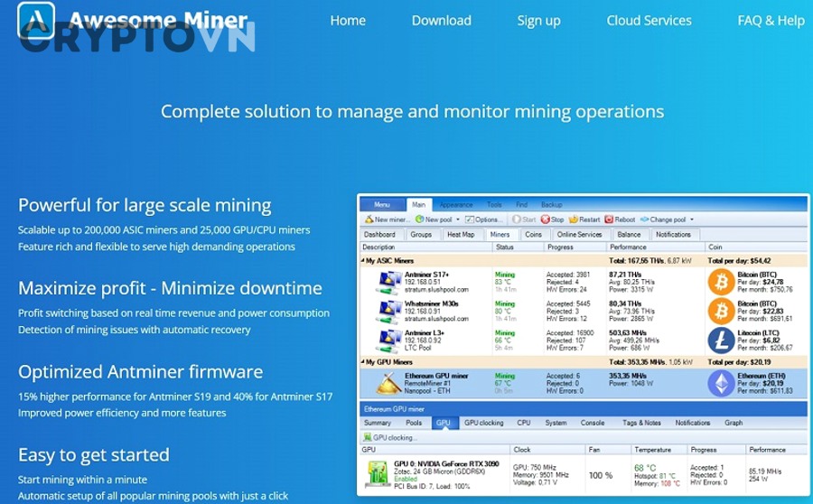Select the NVIDIA GeForce RTX 3090 card icon
Image resolution: width=813 pixels, height=504 pixels.
coord(378,474)
